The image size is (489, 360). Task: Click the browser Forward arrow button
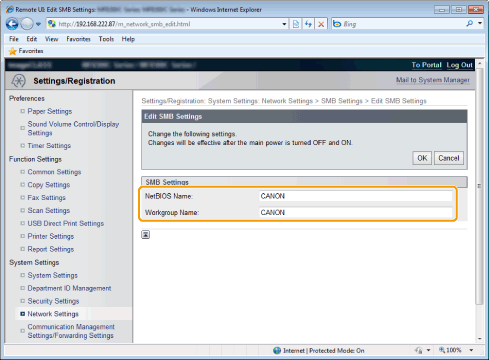coord(27,24)
